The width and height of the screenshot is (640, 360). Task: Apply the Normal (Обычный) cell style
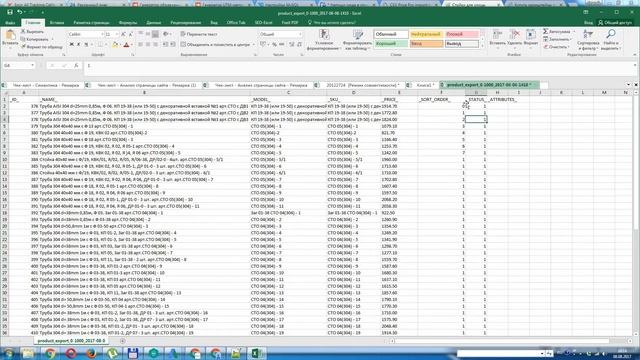391,34
